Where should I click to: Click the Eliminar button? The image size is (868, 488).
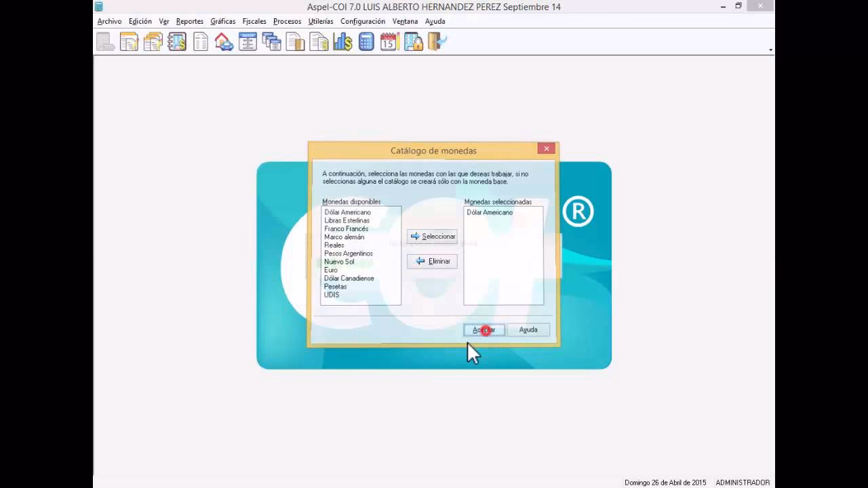click(x=432, y=261)
